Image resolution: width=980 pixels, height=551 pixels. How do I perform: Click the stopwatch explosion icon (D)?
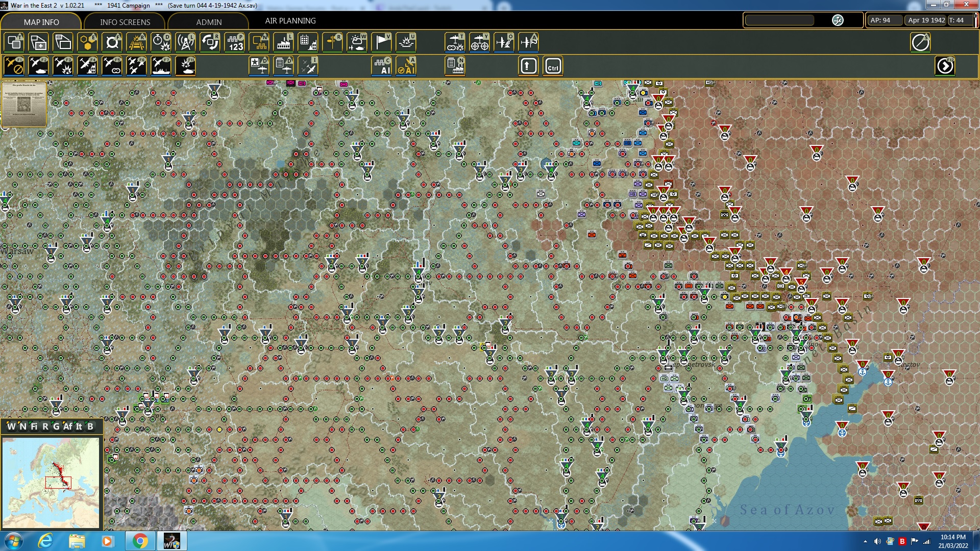[161, 42]
